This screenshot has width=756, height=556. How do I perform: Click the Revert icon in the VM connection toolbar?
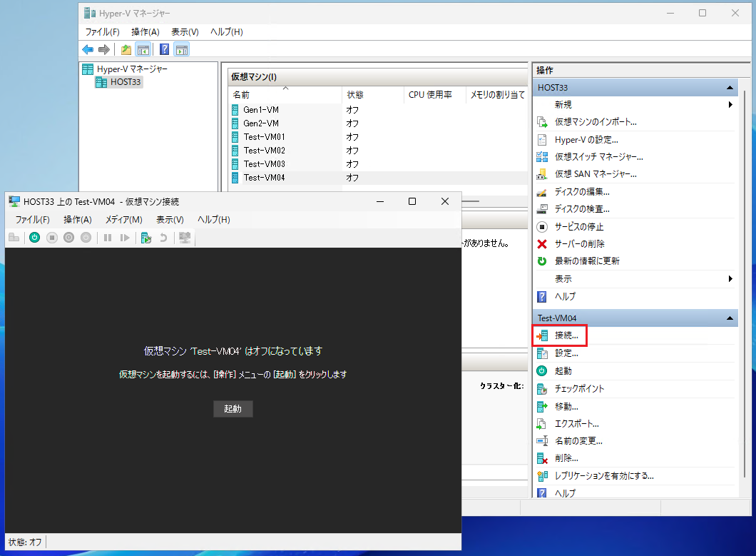[163, 237]
